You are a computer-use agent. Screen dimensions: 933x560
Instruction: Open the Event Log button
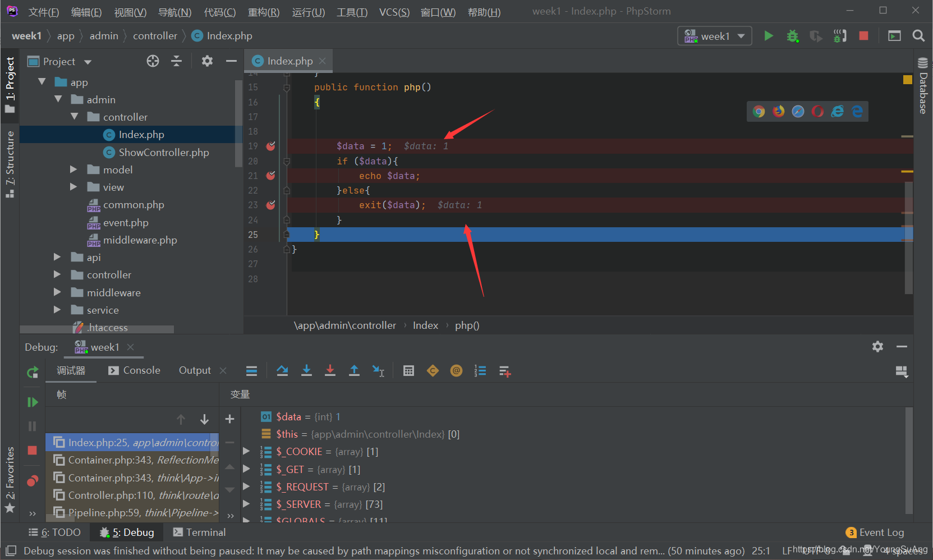[875, 533]
